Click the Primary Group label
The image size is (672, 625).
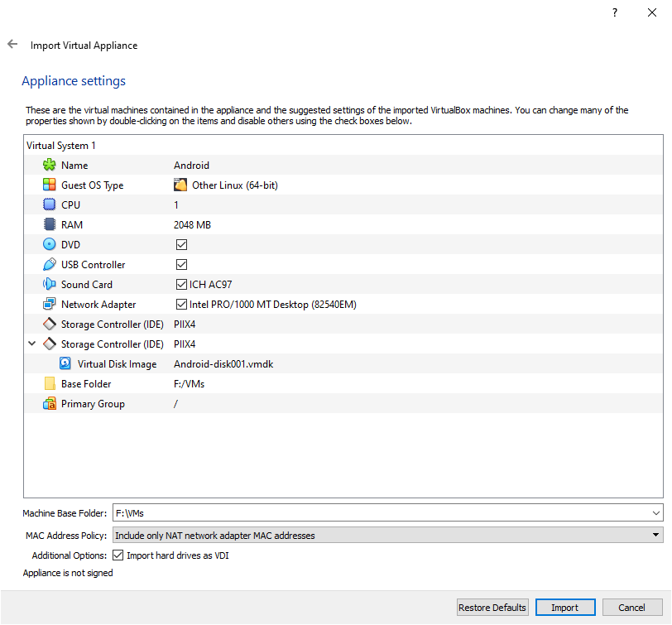93,404
